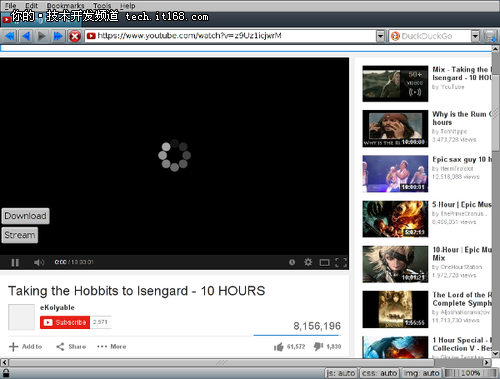Open the Tools menu
Image resolution: width=500 pixels, height=379 pixels.
[102, 6]
